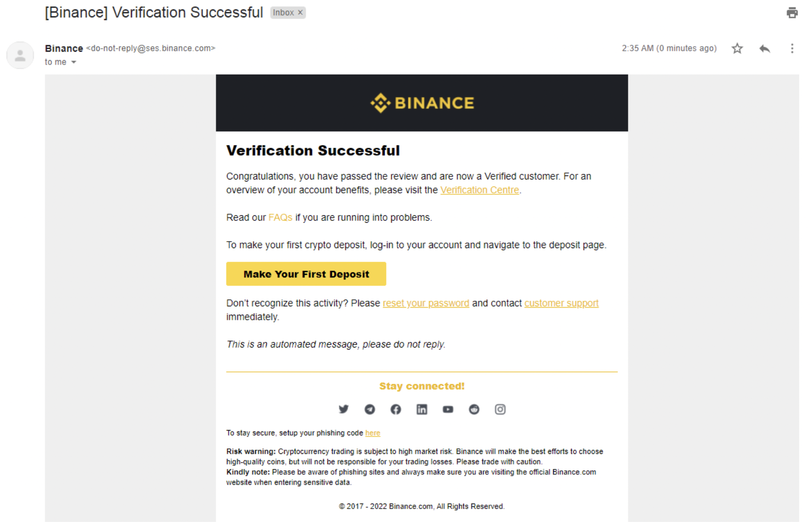
Task: Expand the "to me" recipient details arrow
Action: (x=74, y=62)
